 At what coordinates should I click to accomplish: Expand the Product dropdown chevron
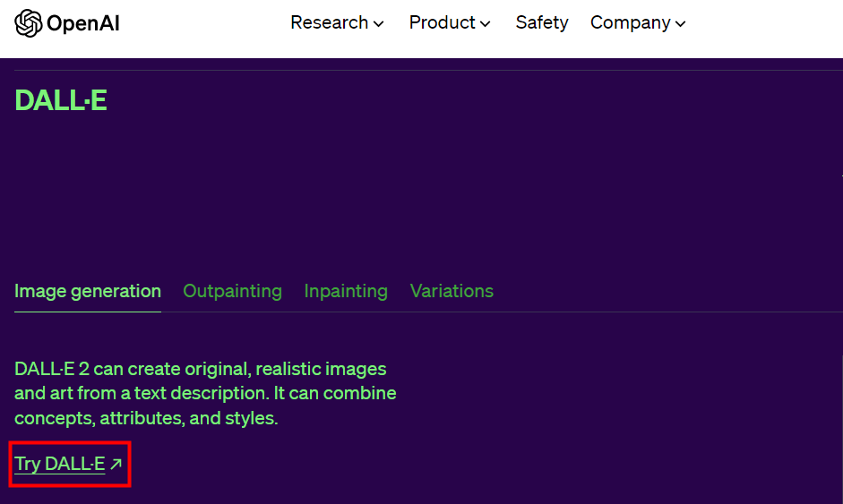coord(485,24)
